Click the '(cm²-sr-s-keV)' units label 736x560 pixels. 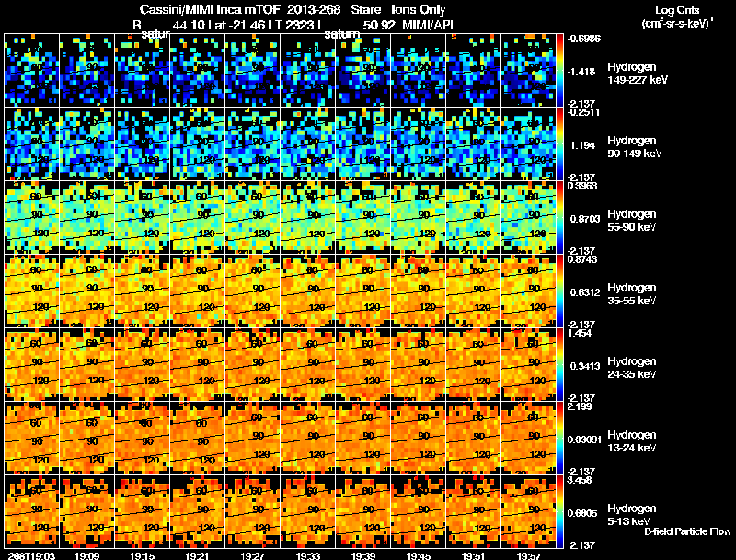pyautogui.click(x=678, y=24)
